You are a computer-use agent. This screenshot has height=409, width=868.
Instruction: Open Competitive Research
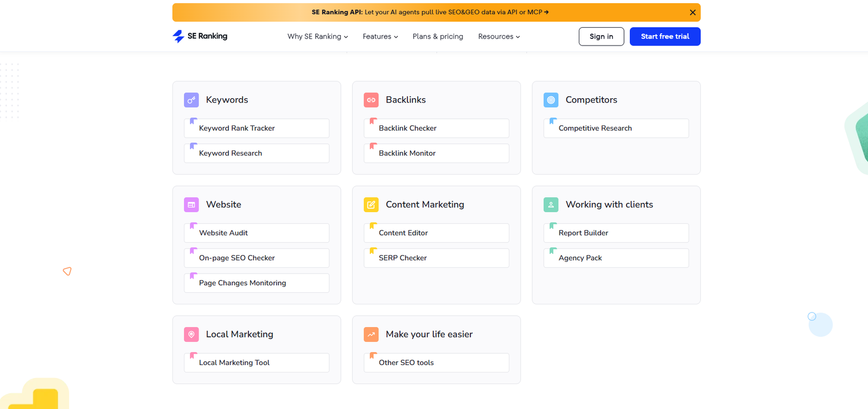pyautogui.click(x=616, y=128)
